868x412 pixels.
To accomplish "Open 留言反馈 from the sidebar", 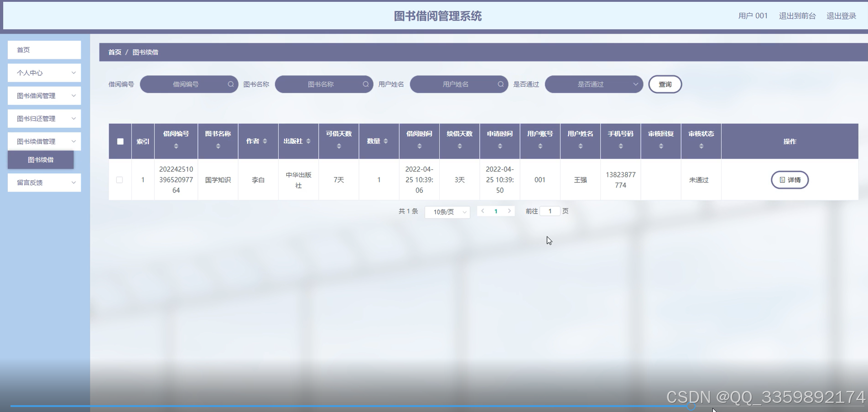I will point(44,182).
